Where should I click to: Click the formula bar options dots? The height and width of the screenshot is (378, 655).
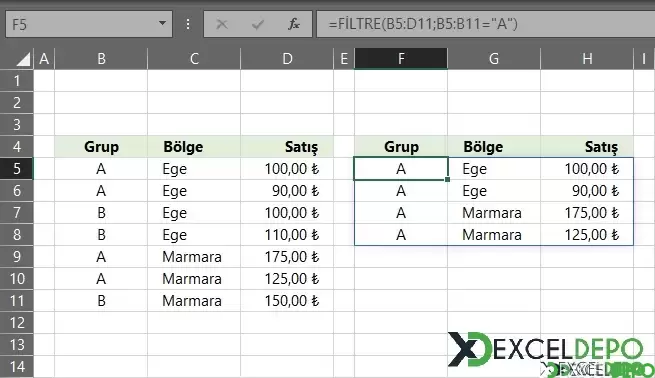(x=188, y=24)
